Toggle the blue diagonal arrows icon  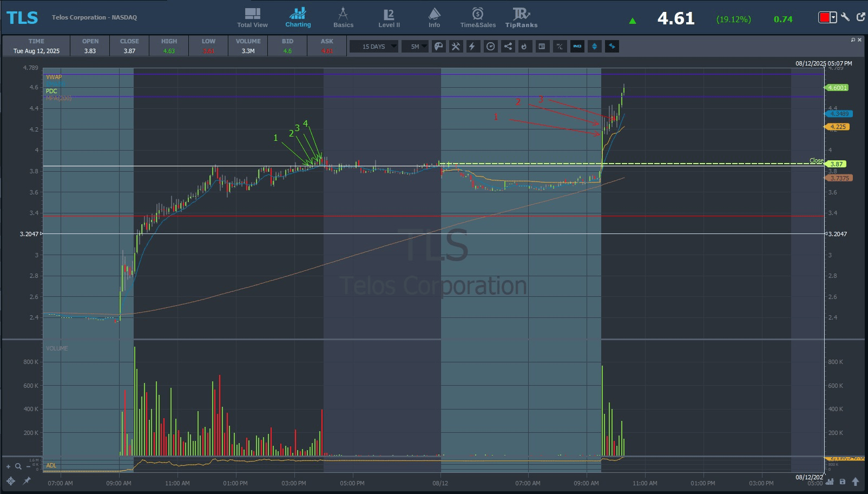(611, 47)
